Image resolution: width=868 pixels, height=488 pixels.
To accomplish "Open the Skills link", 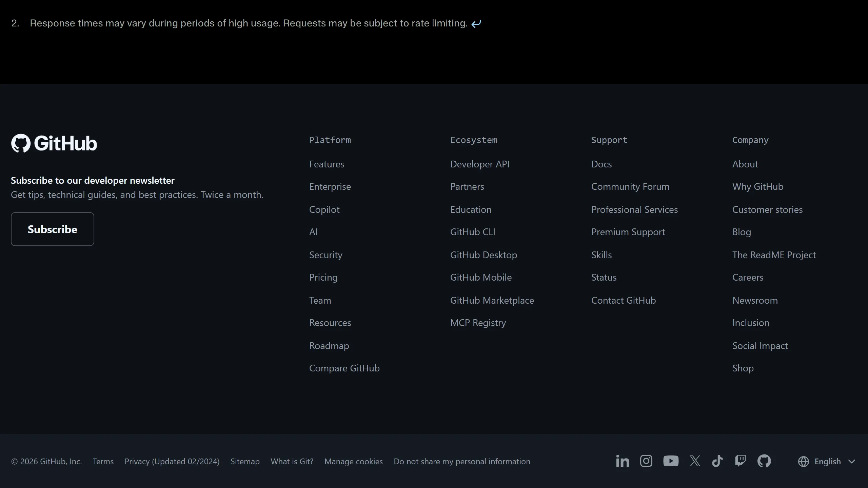I will (601, 255).
